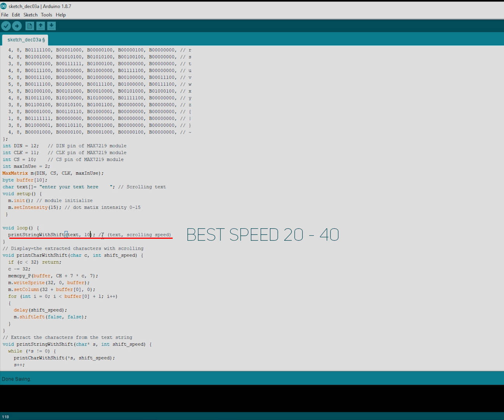Click the 'byte buffer[10];' line
The width and height of the screenshot is (504, 420).
pyautogui.click(x=25, y=180)
